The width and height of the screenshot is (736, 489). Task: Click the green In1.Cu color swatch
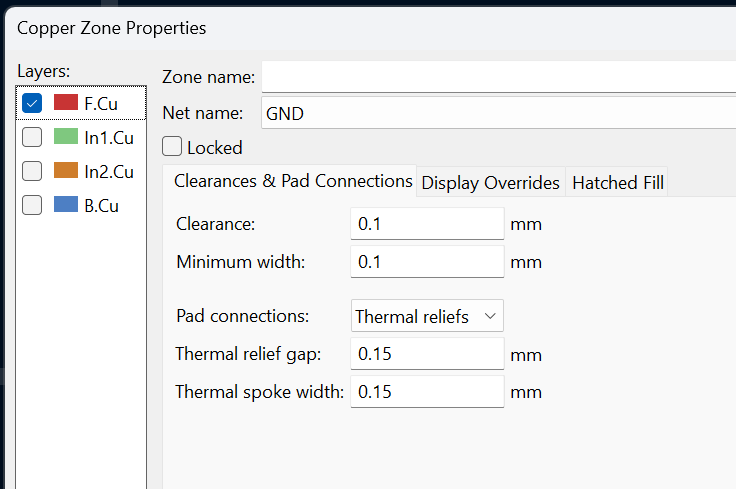66,136
